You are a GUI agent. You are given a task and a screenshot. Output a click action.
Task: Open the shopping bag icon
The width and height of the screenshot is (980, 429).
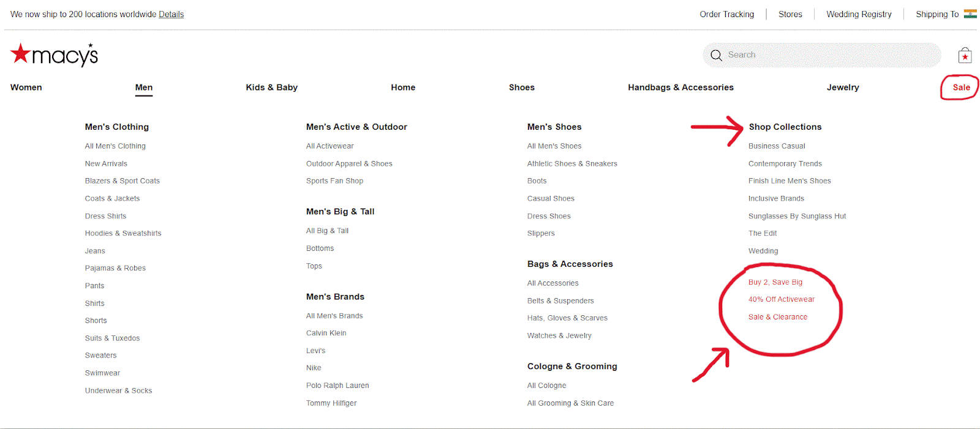pyautogui.click(x=965, y=55)
